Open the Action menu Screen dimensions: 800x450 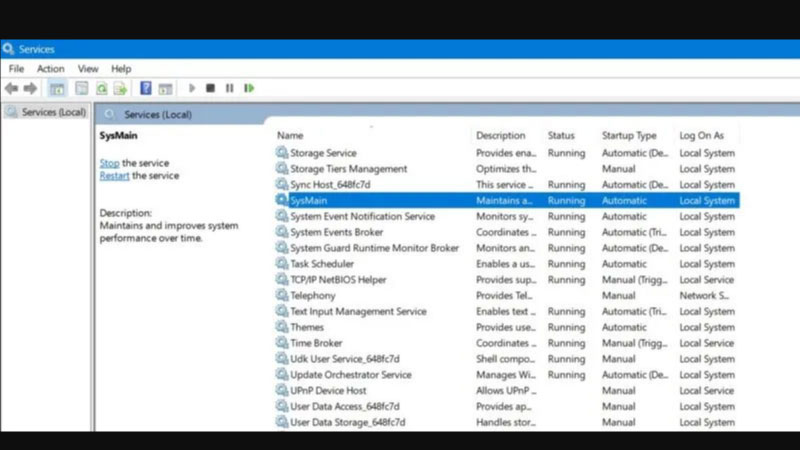pos(51,68)
